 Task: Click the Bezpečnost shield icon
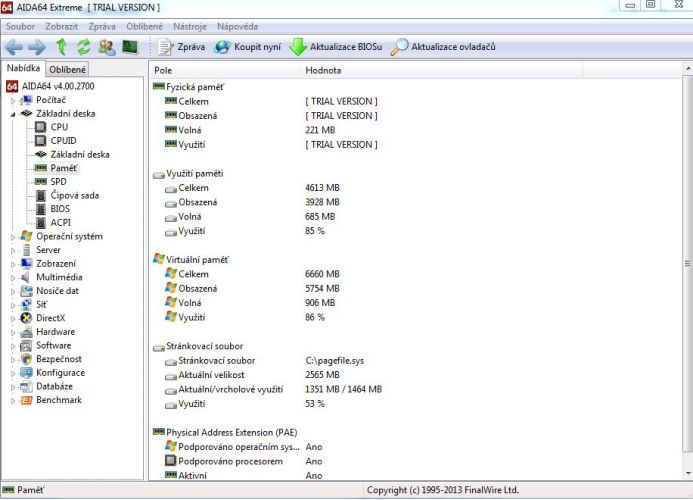coord(27,359)
